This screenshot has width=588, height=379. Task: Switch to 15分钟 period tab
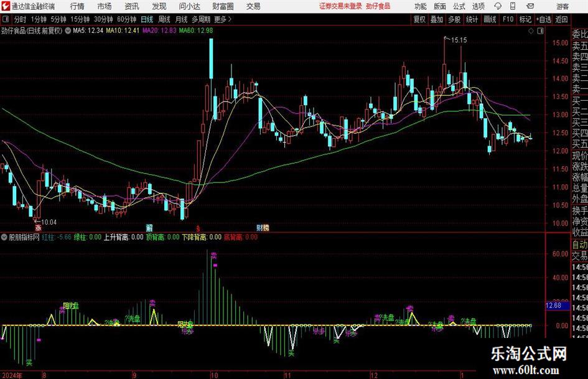click(x=80, y=19)
